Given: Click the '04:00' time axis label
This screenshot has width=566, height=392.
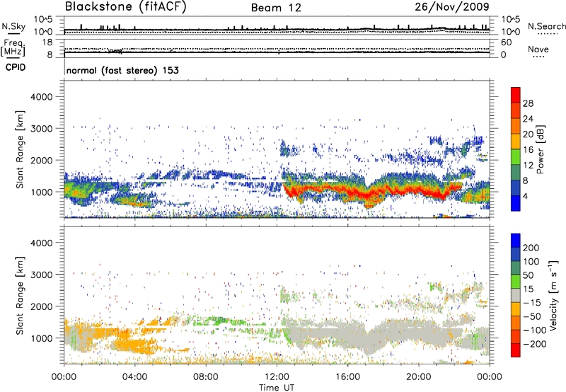Looking at the screenshot, I should [134, 377].
